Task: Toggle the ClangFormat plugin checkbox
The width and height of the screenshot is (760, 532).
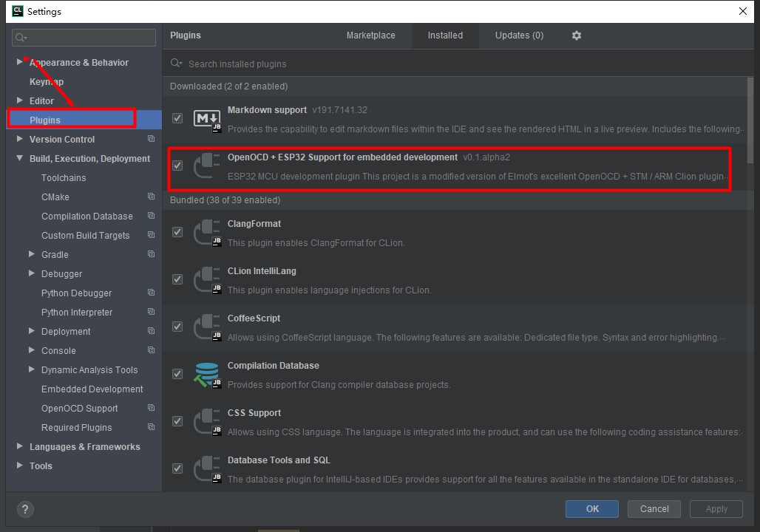Action: tap(177, 232)
